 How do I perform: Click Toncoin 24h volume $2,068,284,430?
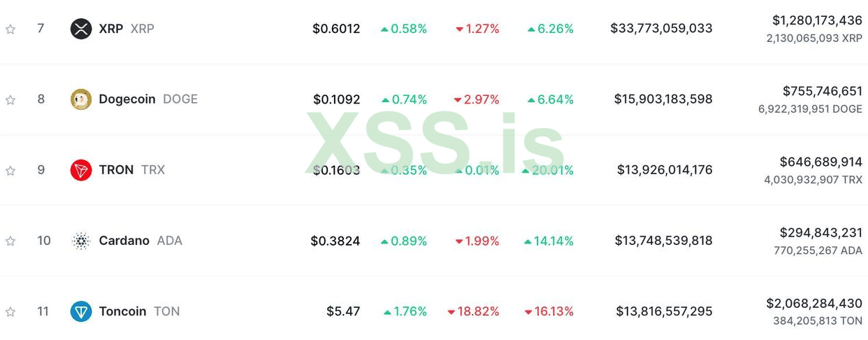click(814, 304)
